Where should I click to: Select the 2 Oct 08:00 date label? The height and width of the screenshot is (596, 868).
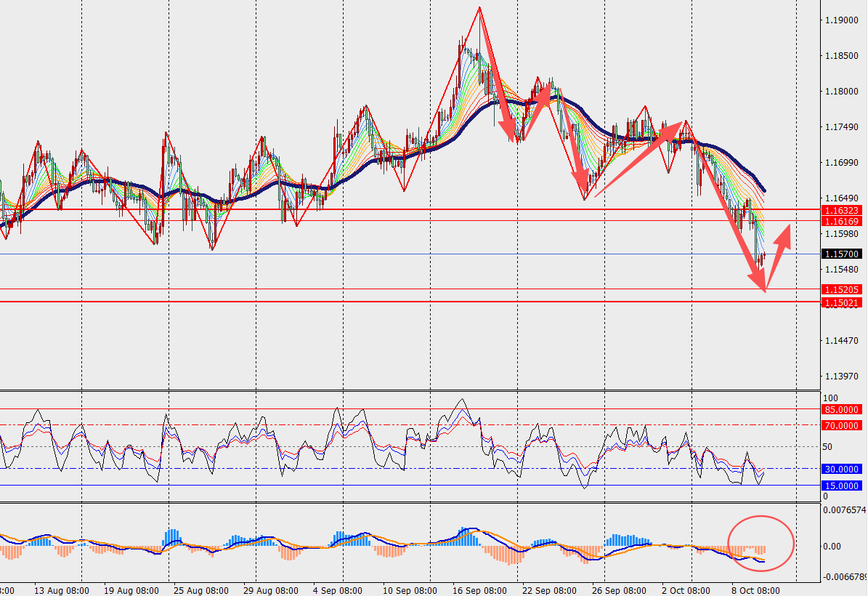686,590
